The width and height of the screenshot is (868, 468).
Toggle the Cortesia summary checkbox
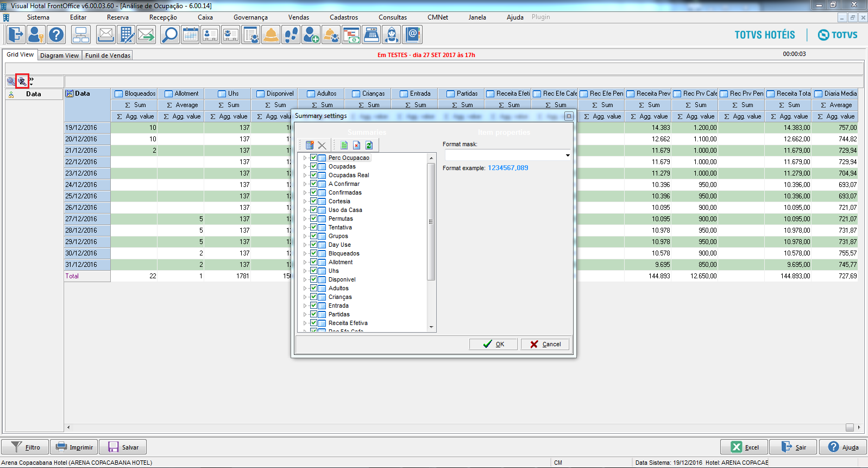[313, 201]
